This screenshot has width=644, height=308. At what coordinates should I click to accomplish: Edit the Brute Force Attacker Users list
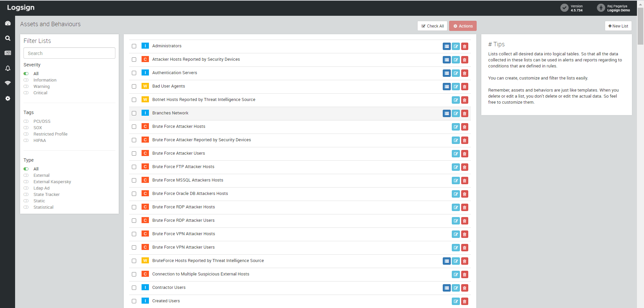pyautogui.click(x=456, y=154)
